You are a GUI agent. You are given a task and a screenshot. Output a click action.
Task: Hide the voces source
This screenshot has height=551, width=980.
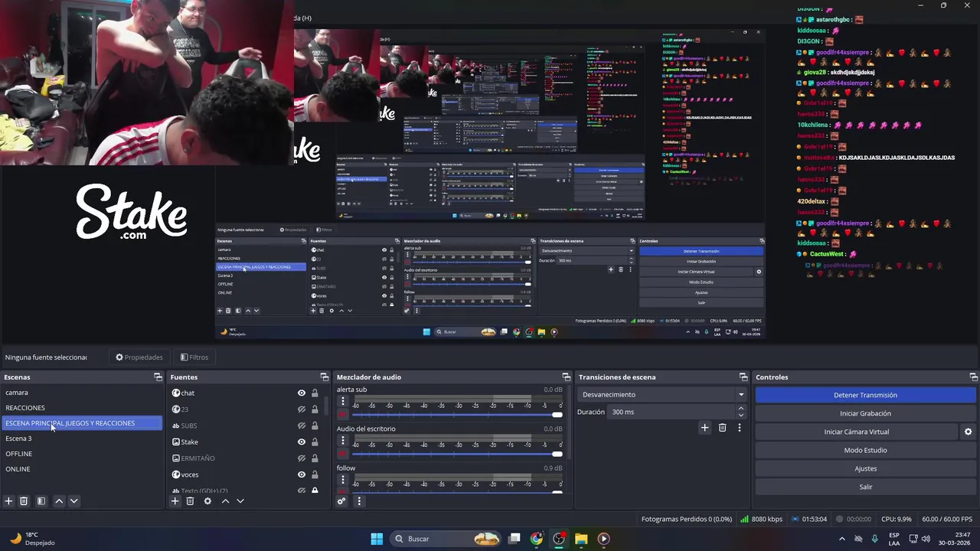(302, 474)
